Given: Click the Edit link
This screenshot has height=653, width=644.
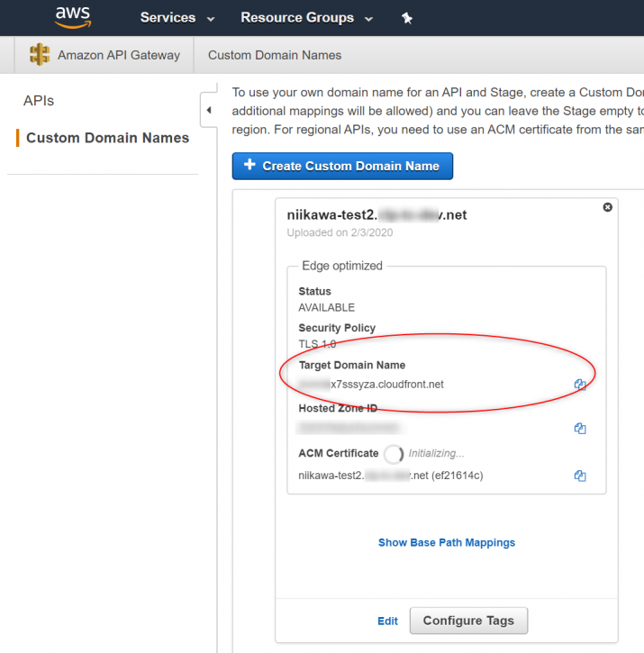Looking at the screenshot, I should (388, 621).
